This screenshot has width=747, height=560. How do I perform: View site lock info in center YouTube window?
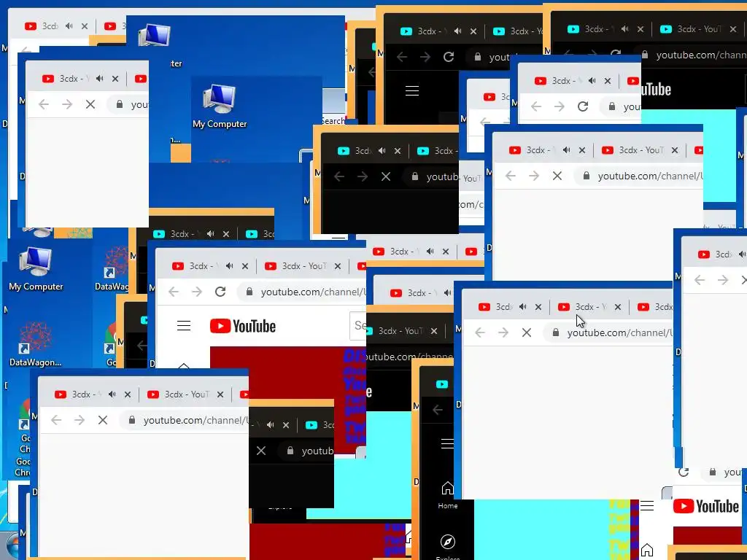pyautogui.click(x=249, y=292)
